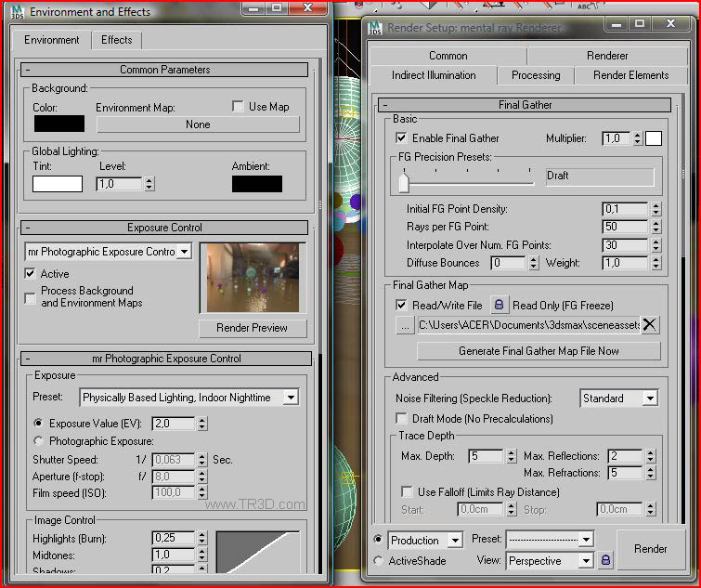Toggle the Read/Write File checkbox
Screen dimensions: 701x588
coord(401,305)
